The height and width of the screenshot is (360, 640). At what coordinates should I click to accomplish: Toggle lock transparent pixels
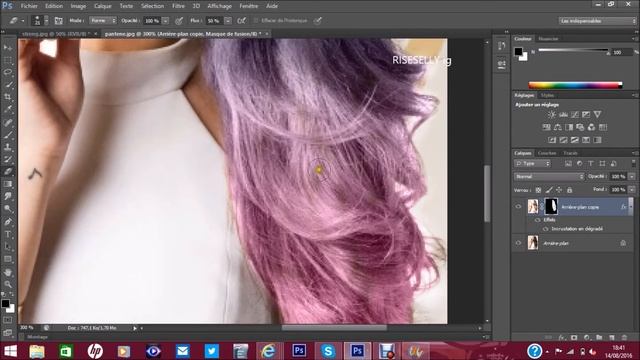(x=538, y=190)
